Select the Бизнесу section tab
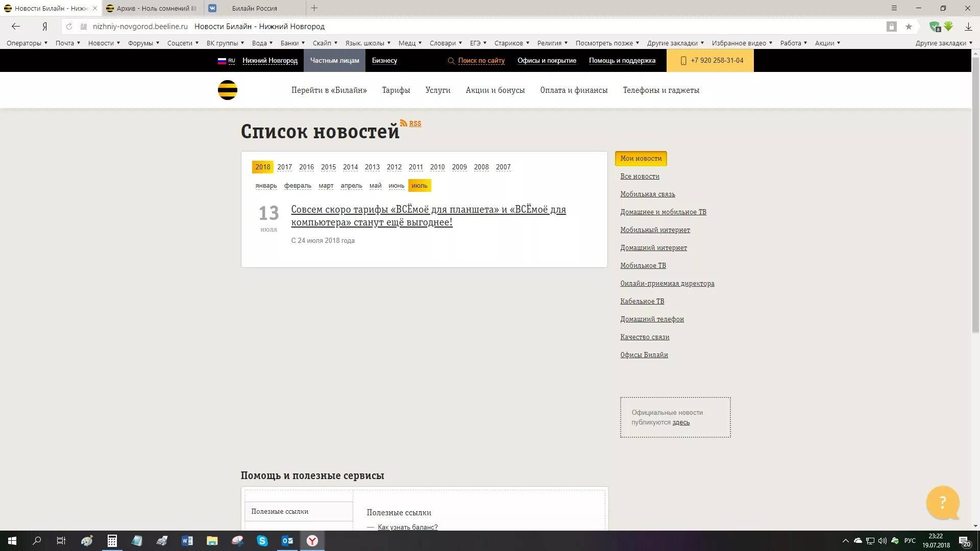The width and height of the screenshot is (980, 551). [x=384, y=61]
